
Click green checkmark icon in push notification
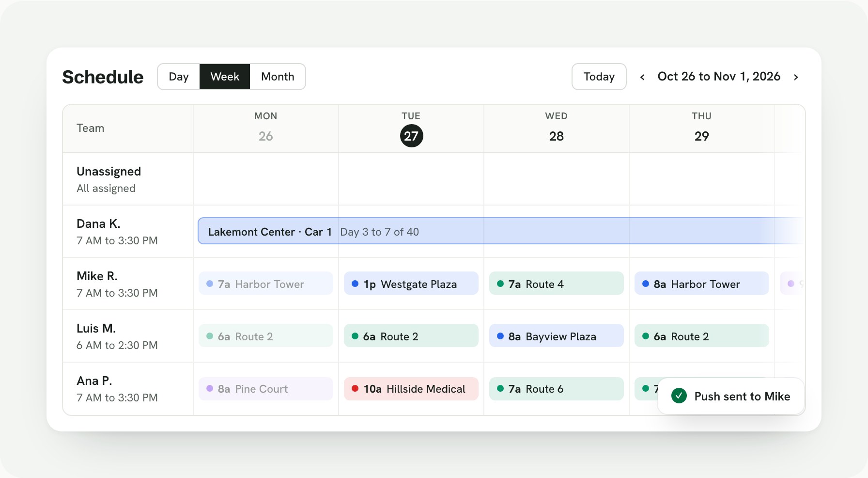679,396
